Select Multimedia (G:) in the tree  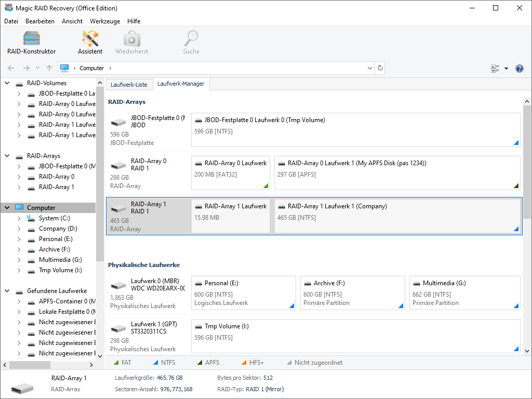pos(60,260)
